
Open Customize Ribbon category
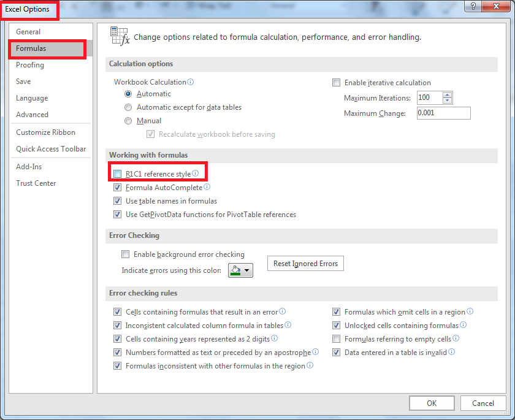pyautogui.click(x=50, y=132)
